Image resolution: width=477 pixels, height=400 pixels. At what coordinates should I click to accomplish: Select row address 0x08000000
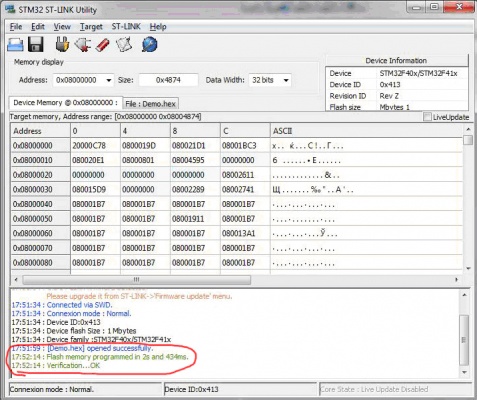tap(41, 146)
